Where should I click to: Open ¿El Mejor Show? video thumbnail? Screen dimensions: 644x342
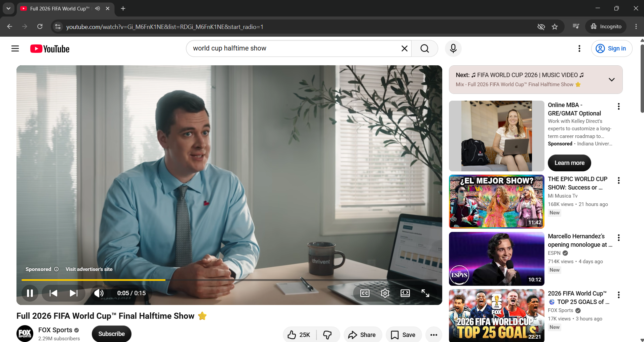tap(496, 201)
